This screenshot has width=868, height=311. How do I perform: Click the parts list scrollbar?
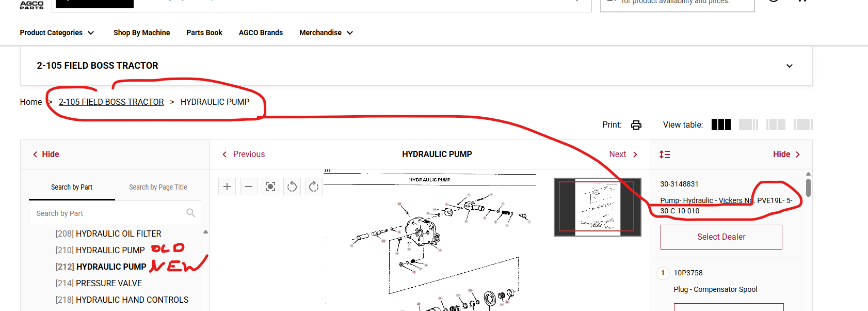click(x=808, y=188)
